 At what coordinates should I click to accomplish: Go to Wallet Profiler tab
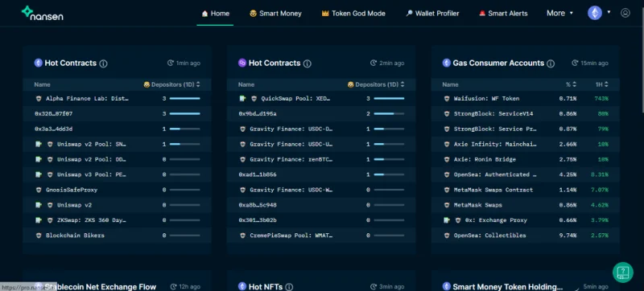point(432,14)
